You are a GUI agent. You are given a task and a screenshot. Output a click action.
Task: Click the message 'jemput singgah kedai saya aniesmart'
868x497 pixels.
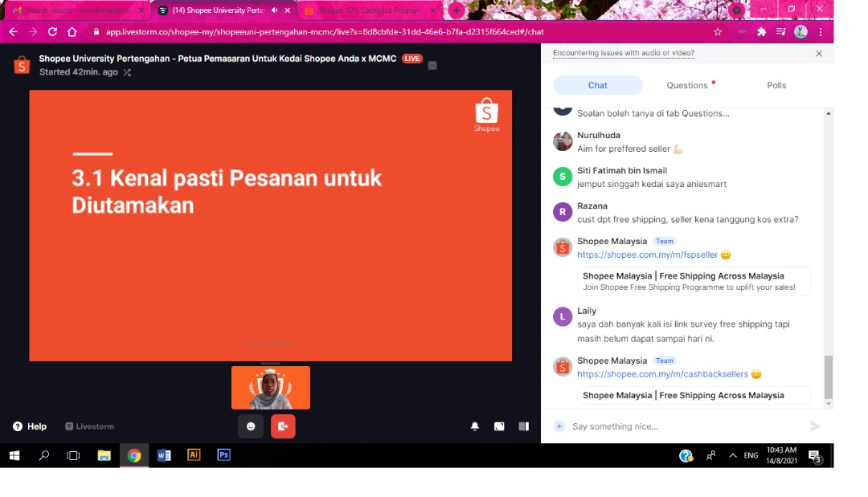click(652, 184)
